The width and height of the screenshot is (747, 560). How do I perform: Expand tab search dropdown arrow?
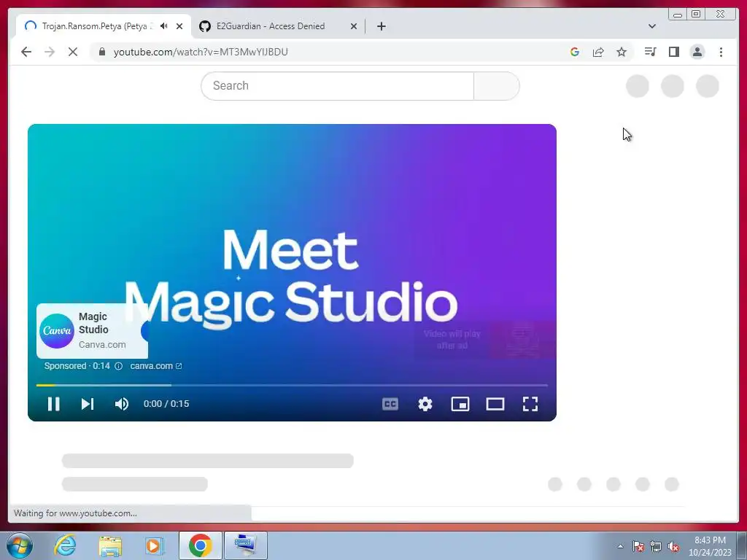(x=652, y=26)
